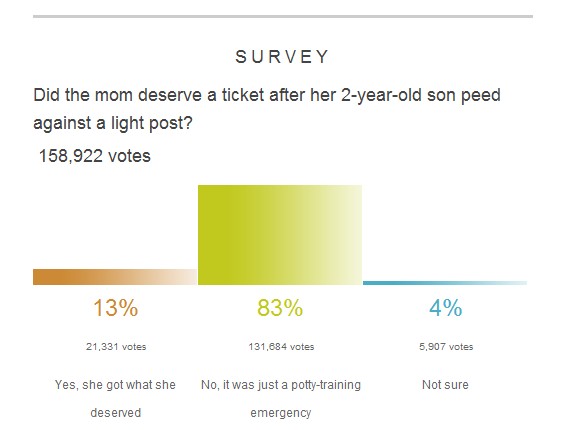The width and height of the screenshot is (581, 430).
Task: Click the gray divider line above the survey
Action: click(283, 16)
